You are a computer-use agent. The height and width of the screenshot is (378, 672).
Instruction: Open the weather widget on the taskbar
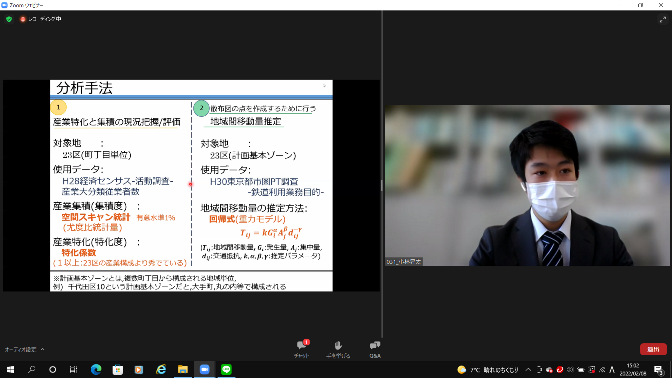point(488,369)
